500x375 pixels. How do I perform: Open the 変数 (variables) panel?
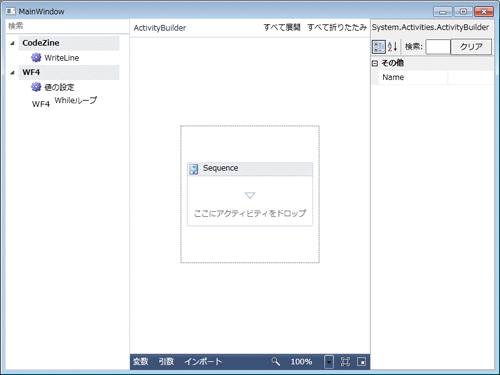coord(140,362)
